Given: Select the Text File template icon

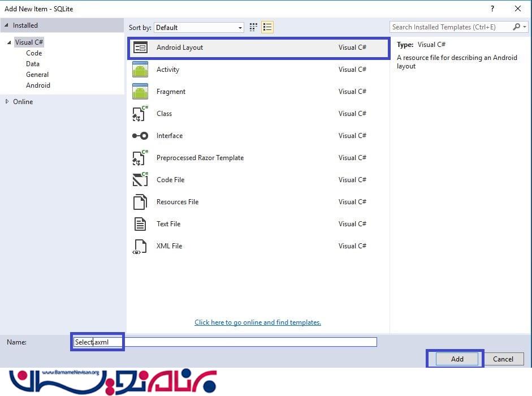Looking at the screenshot, I should pyautogui.click(x=140, y=224).
